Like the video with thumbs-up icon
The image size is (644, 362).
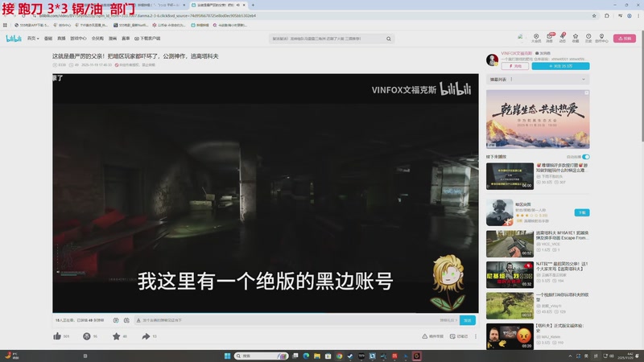(x=57, y=336)
